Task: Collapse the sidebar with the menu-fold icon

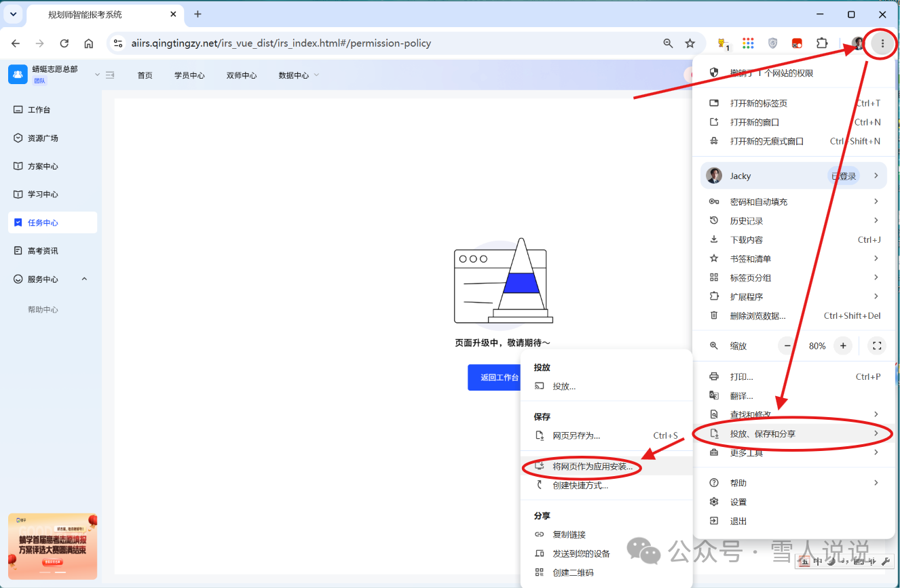Action: click(110, 75)
